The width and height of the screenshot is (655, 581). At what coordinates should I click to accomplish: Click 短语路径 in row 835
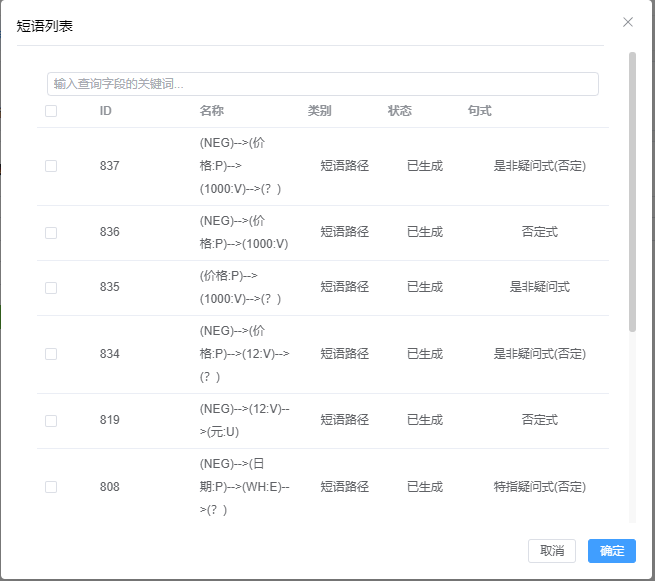[345, 287]
